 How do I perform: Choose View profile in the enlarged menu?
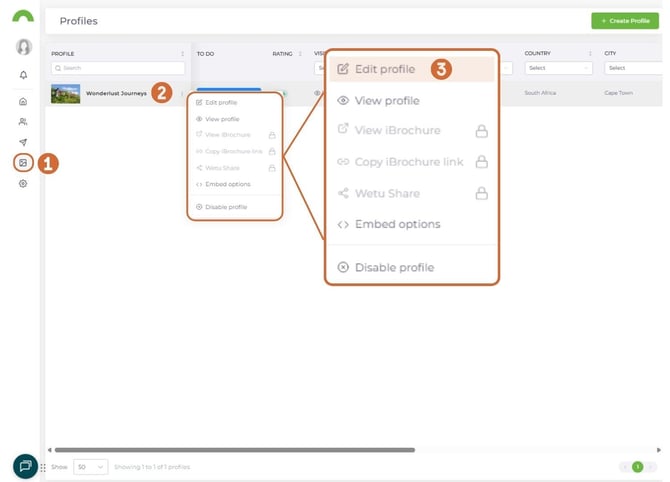point(387,101)
